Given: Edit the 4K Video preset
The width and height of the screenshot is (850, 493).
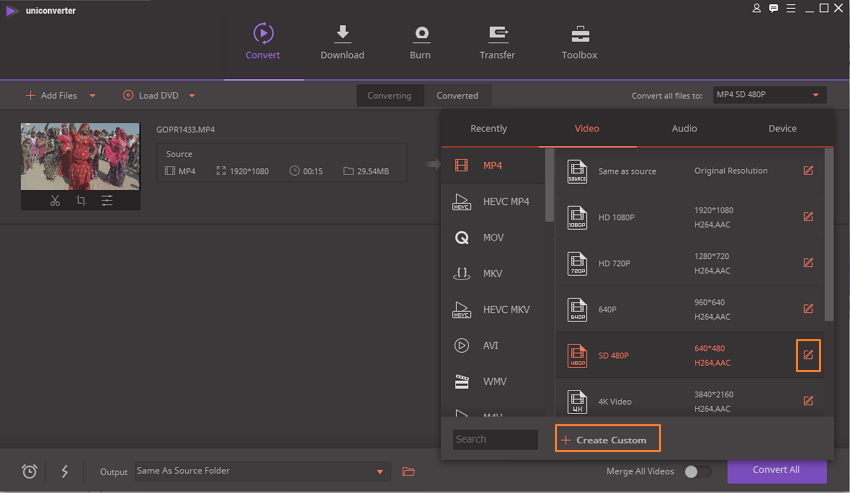Looking at the screenshot, I should tap(808, 401).
